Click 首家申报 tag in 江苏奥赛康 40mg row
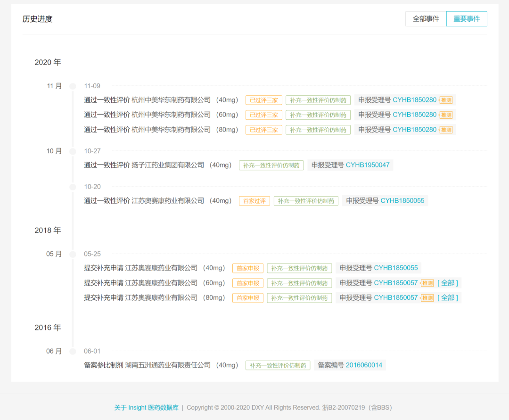Viewport: 509px width, 420px height. (x=248, y=268)
